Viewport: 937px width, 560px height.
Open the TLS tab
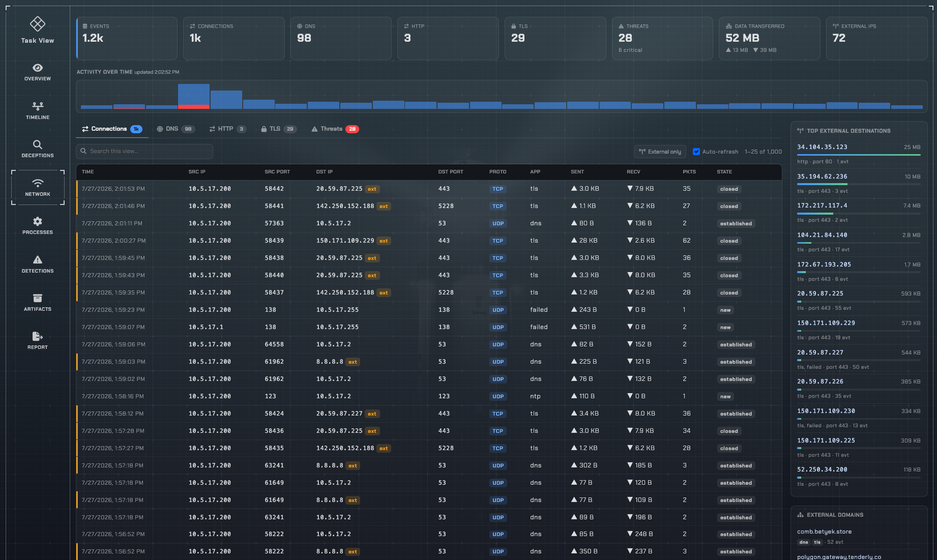pos(278,129)
